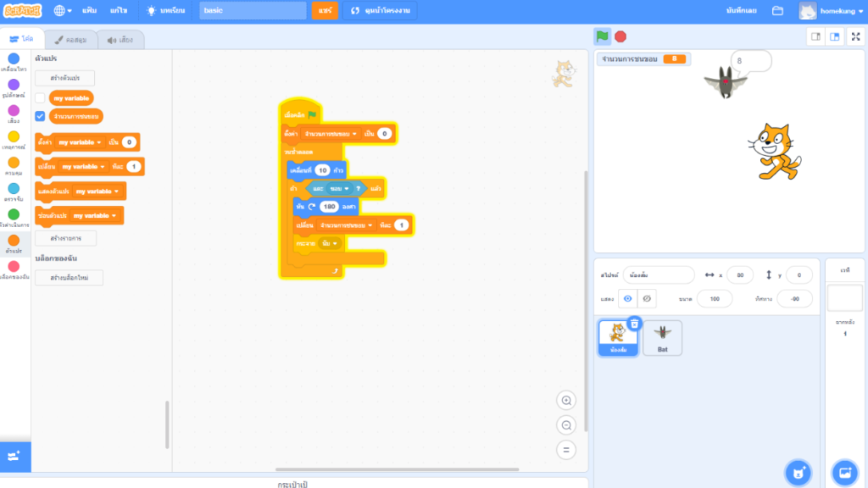Delete the selected cat sprite with trash icon

(635, 323)
